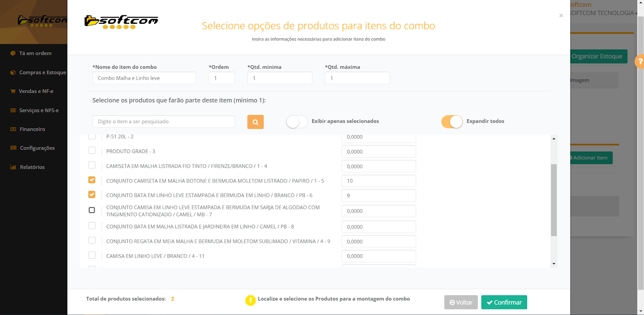Screen dimensions: 644x315
Task: Confirm the combo item selection
Action: tap(504, 303)
